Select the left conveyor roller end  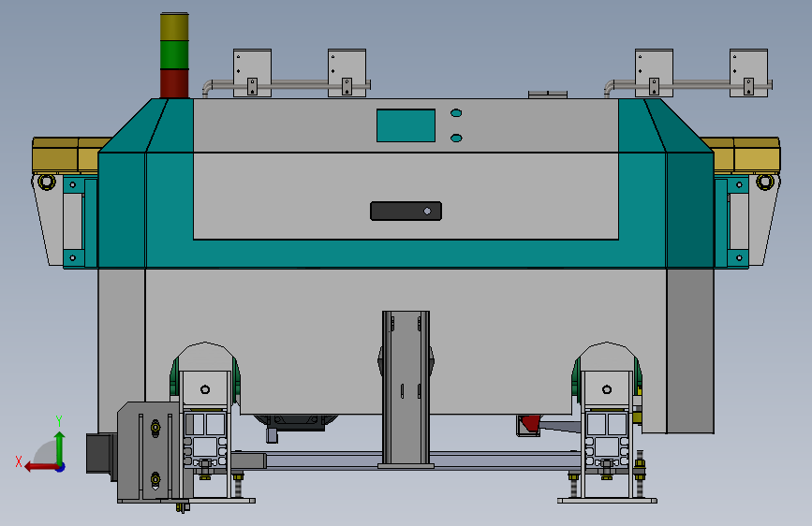pos(47,182)
